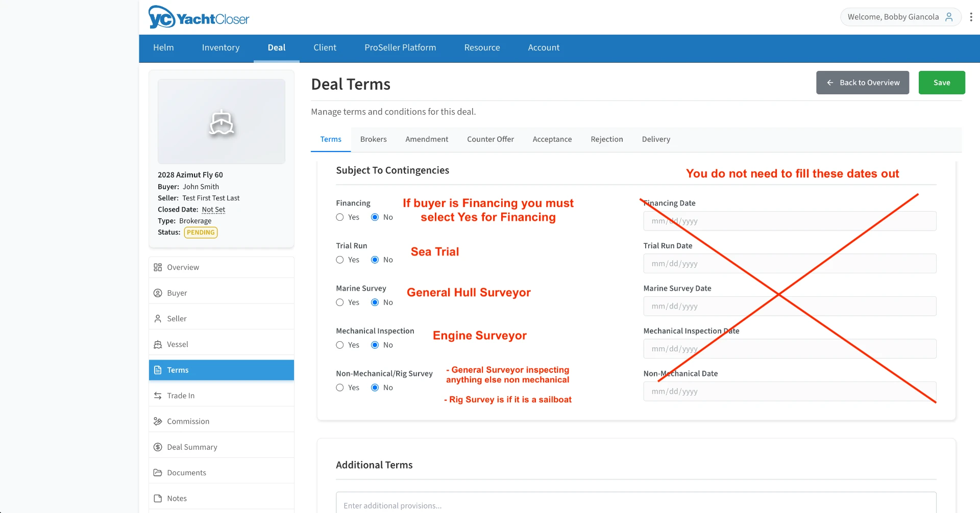Click the PENDING status badge
Screen dimensions: 980x513
(201, 233)
